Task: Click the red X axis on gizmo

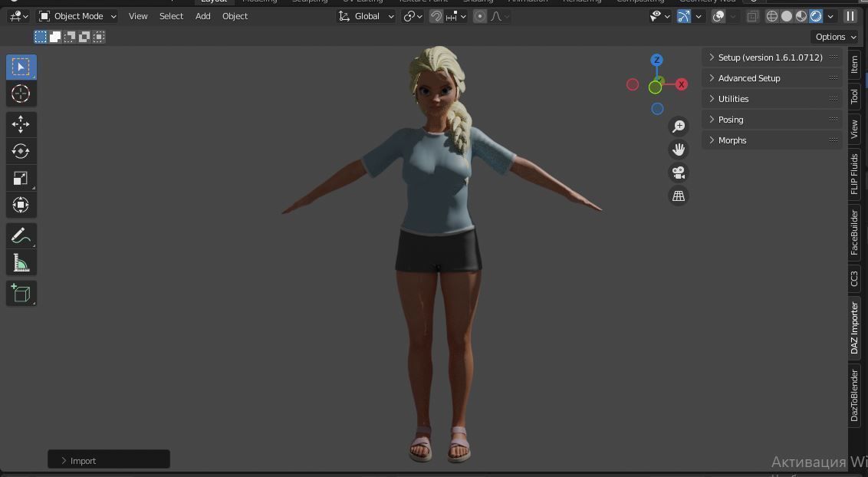Action: 682,84
